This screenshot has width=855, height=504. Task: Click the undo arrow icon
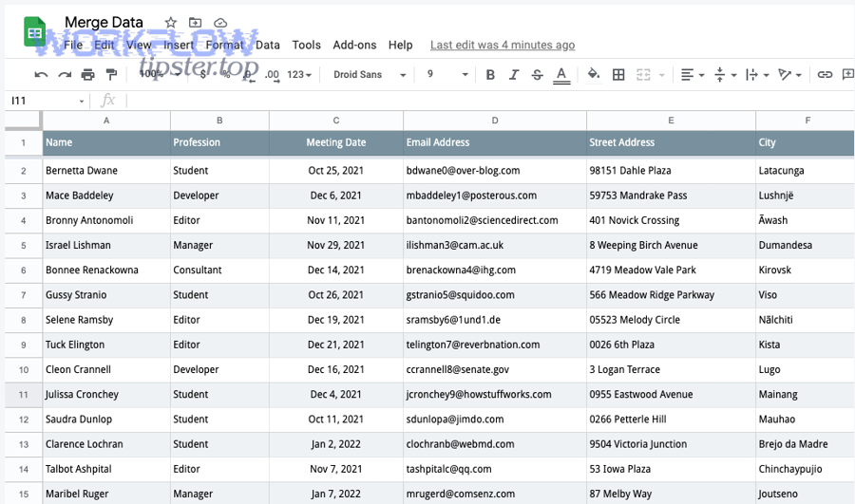41,75
